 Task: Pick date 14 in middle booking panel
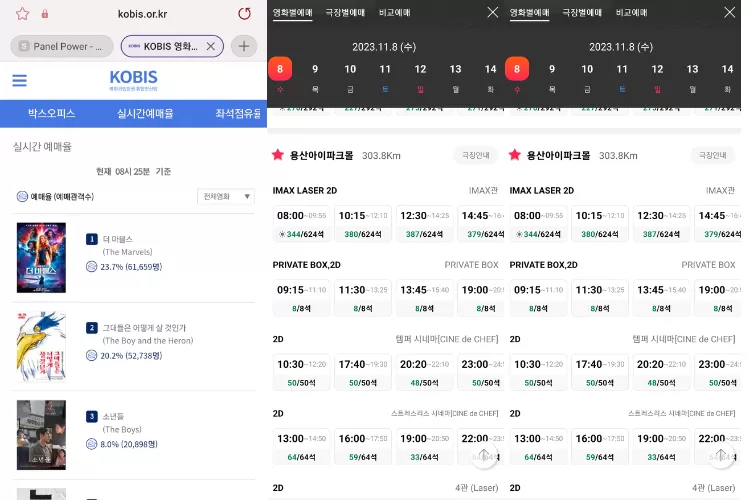pos(490,69)
